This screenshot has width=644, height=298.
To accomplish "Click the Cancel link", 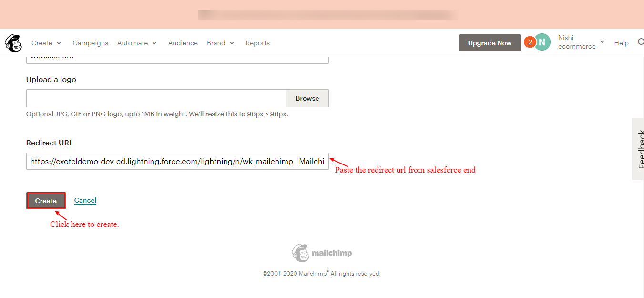I will click(85, 200).
